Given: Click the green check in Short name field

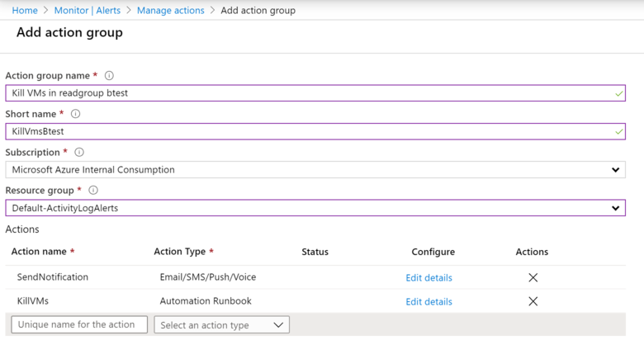Looking at the screenshot, I should point(619,132).
